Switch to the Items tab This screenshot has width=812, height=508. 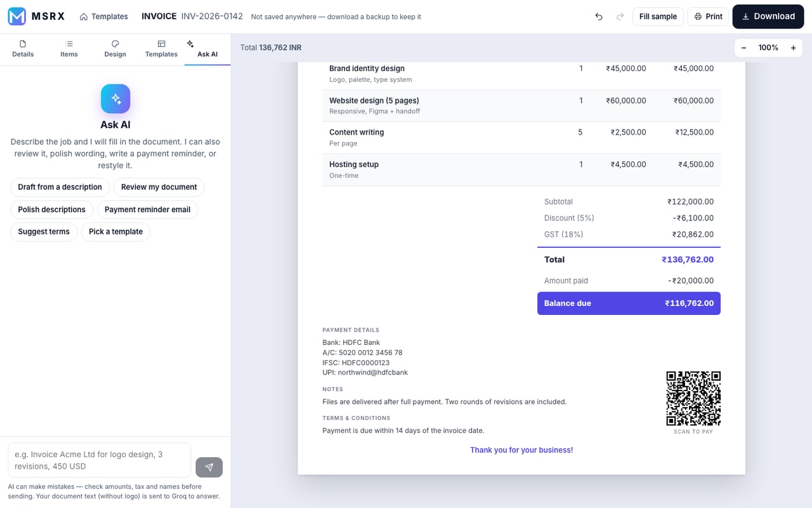(69, 49)
